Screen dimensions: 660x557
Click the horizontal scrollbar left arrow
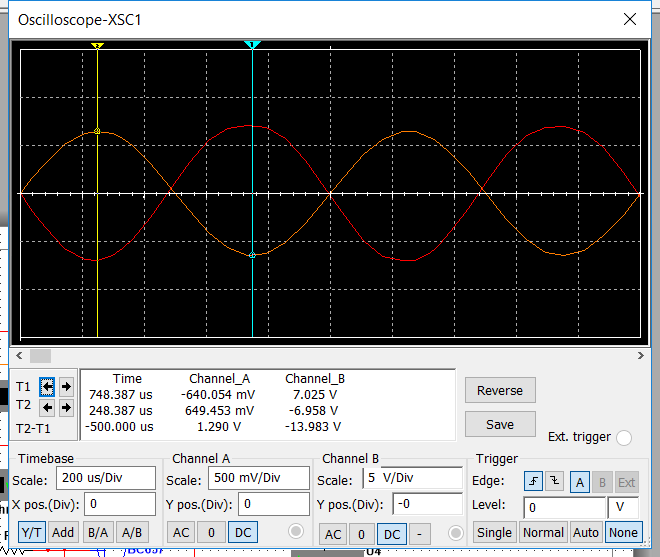pos(17,356)
